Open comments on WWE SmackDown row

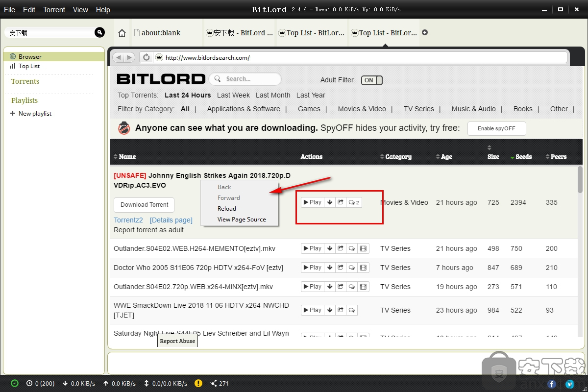pos(351,310)
